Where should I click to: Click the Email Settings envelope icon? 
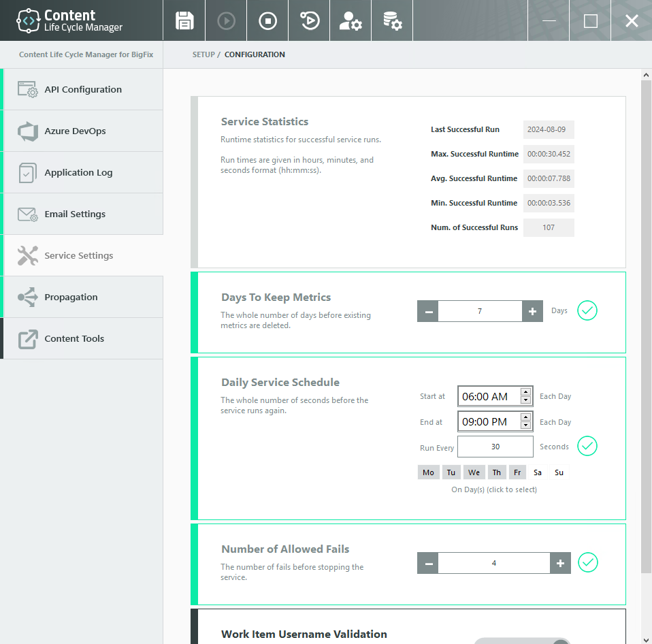click(27, 214)
